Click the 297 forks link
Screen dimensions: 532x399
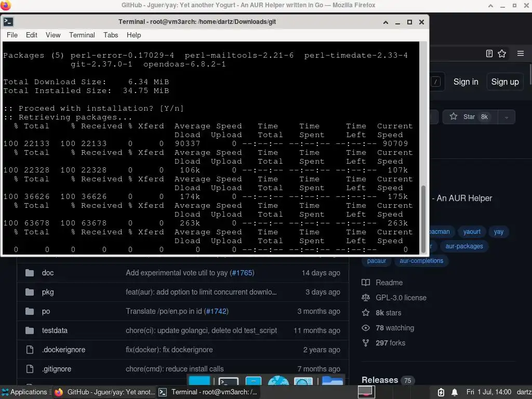coord(391,343)
